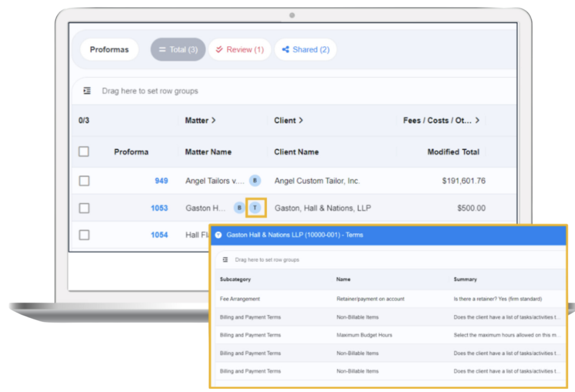Check the box for proforma 949
The height and width of the screenshot is (392, 575).
tap(84, 181)
